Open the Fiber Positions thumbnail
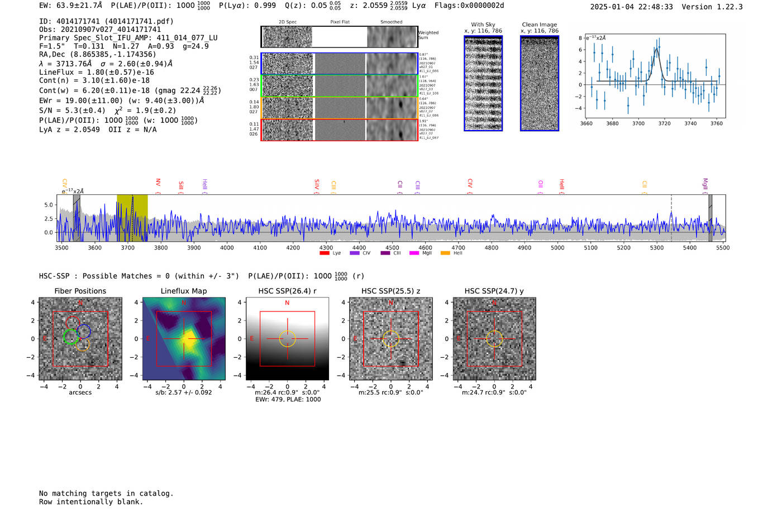The height and width of the screenshot is (532, 782). pos(80,339)
